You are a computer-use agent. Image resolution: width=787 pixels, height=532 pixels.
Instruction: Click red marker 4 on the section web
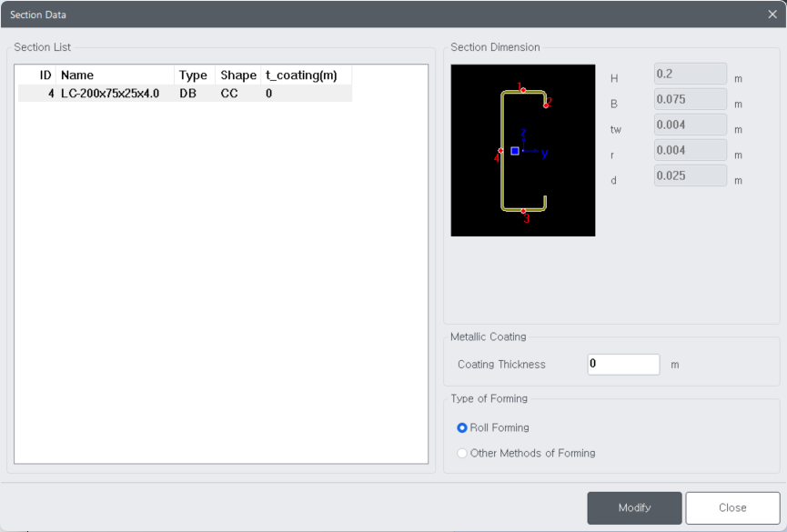(500, 151)
